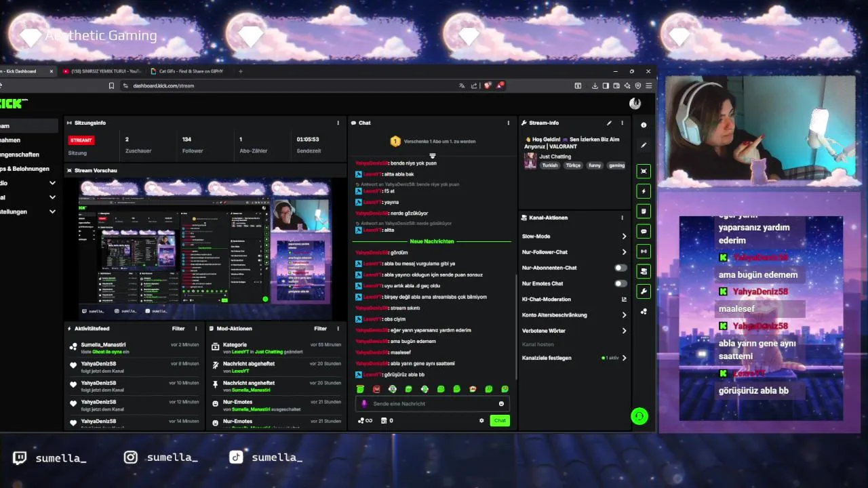The image size is (868, 488).
Task: Open browser hamburger menu
Action: pyautogui.click(x=648, y=86)
